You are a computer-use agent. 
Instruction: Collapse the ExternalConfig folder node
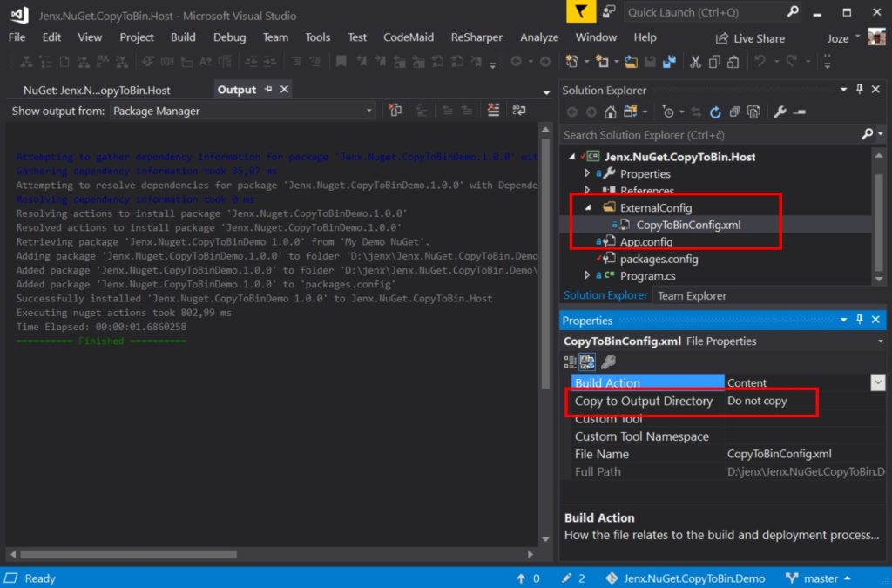click(x=588, y=207)
